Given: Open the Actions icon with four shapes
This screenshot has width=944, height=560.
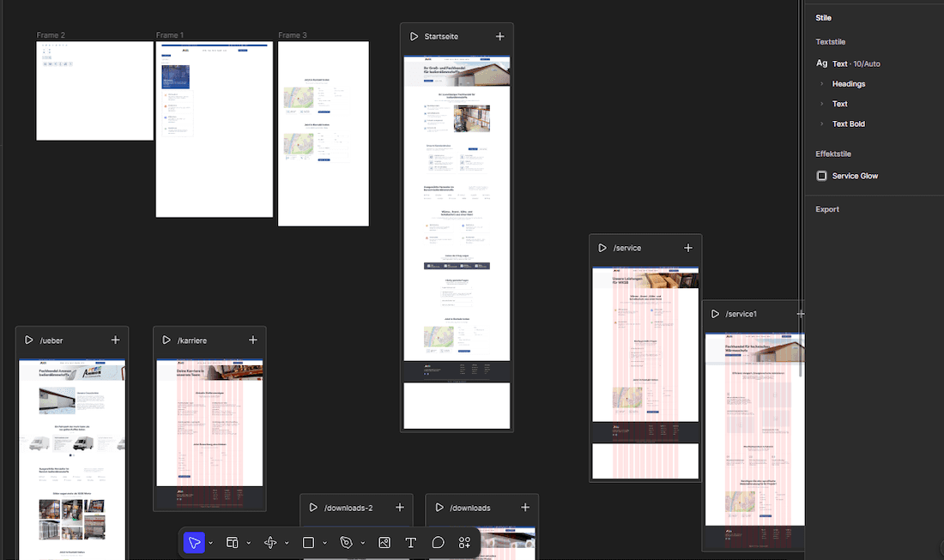Looking at the screenshot, I should point(464,542).
